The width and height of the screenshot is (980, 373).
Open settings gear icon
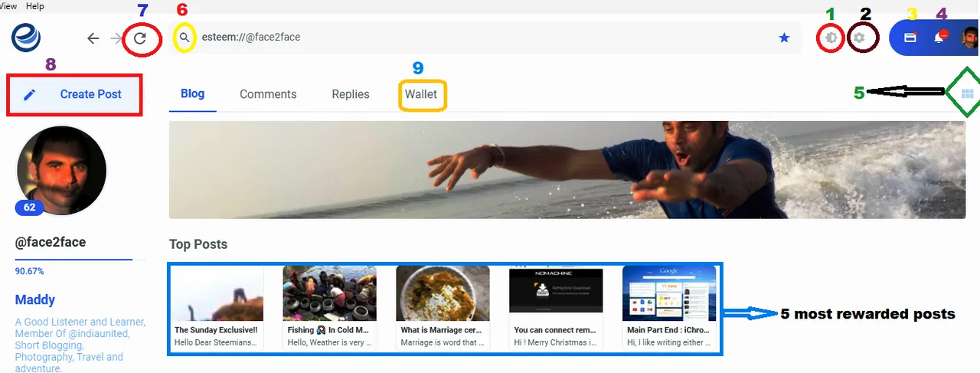(x=859, y=38)
